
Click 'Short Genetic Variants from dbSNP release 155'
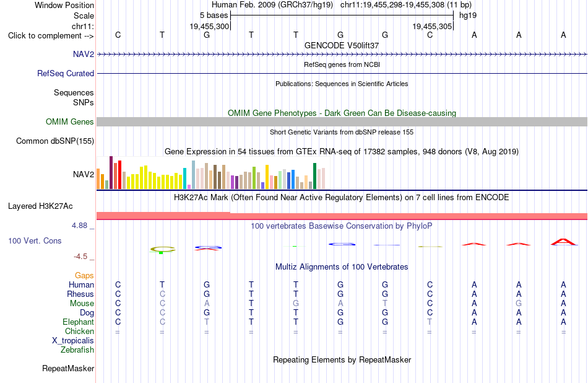(342, 132)
